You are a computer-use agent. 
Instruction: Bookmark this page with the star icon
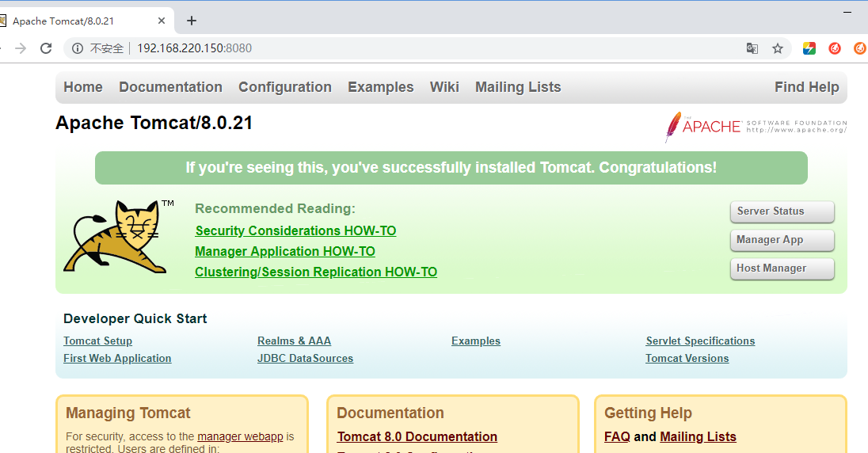778,49
